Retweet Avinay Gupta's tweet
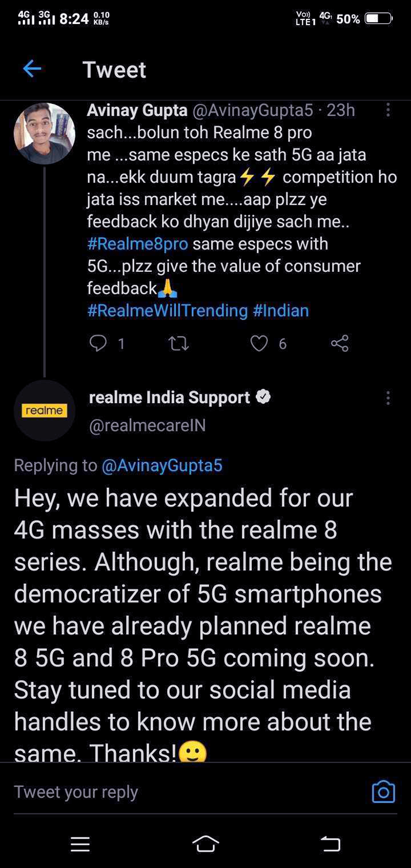The height and width of the screenshot is (868, 411). [178, 343]
